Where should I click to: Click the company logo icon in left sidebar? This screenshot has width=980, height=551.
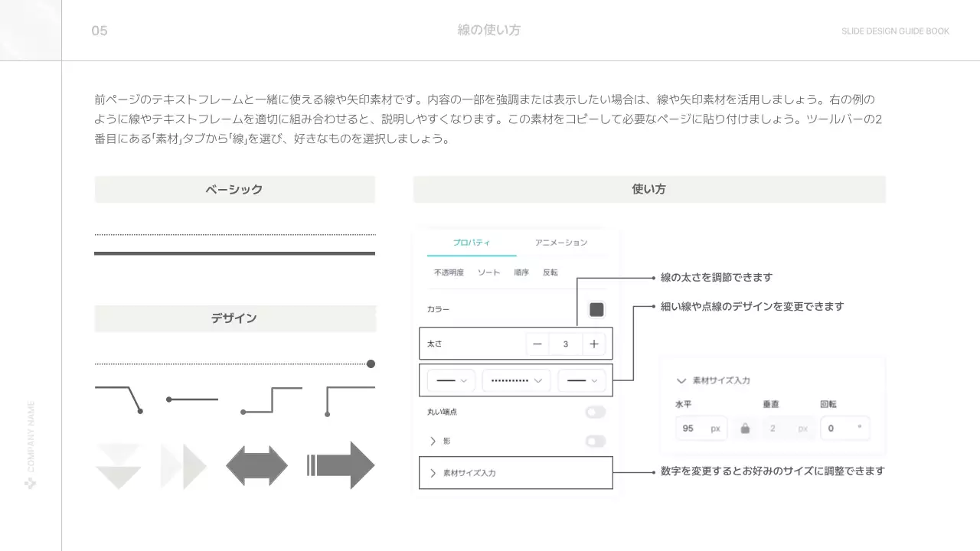(x=31, y=483)
